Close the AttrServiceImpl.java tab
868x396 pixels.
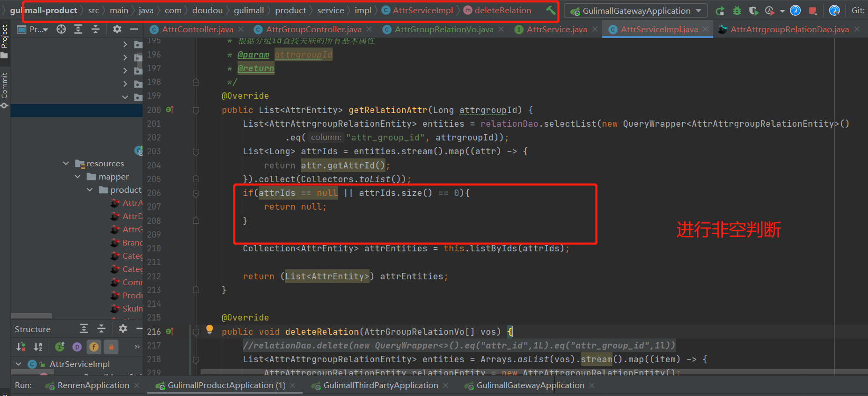pyautogui.click(x=705, y=30)
